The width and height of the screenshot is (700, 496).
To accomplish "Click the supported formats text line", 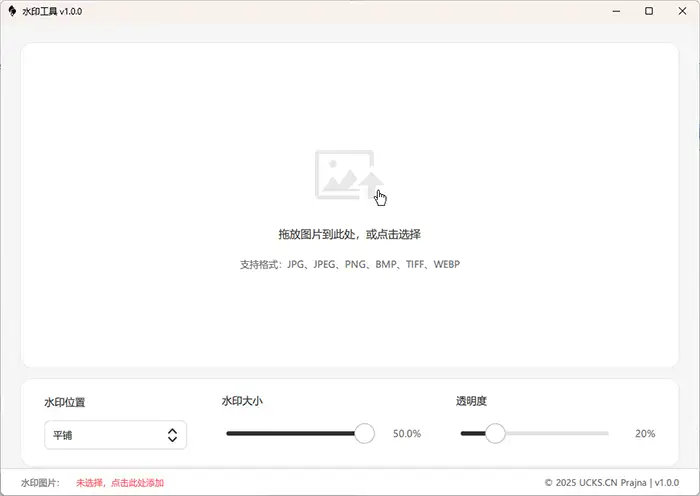I will click(x=350, y=264).
